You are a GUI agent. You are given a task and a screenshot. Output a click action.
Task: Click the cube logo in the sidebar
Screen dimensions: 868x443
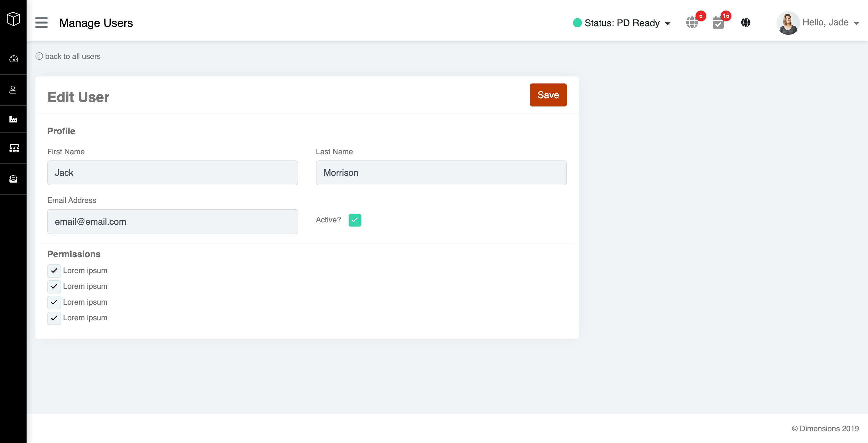pos(13,19)
